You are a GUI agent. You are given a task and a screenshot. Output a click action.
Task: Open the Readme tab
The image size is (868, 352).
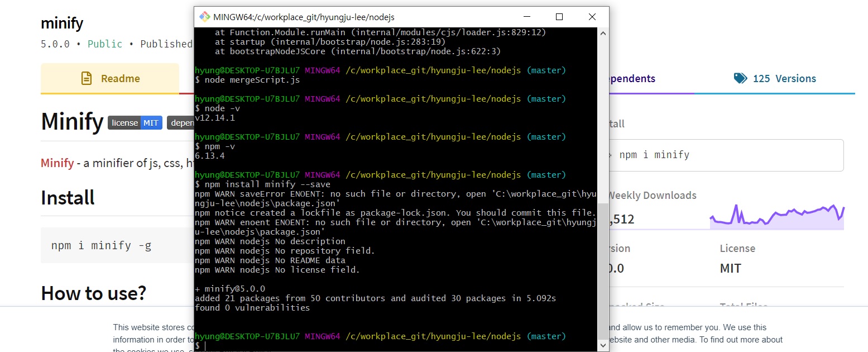(x=110, y=79)
